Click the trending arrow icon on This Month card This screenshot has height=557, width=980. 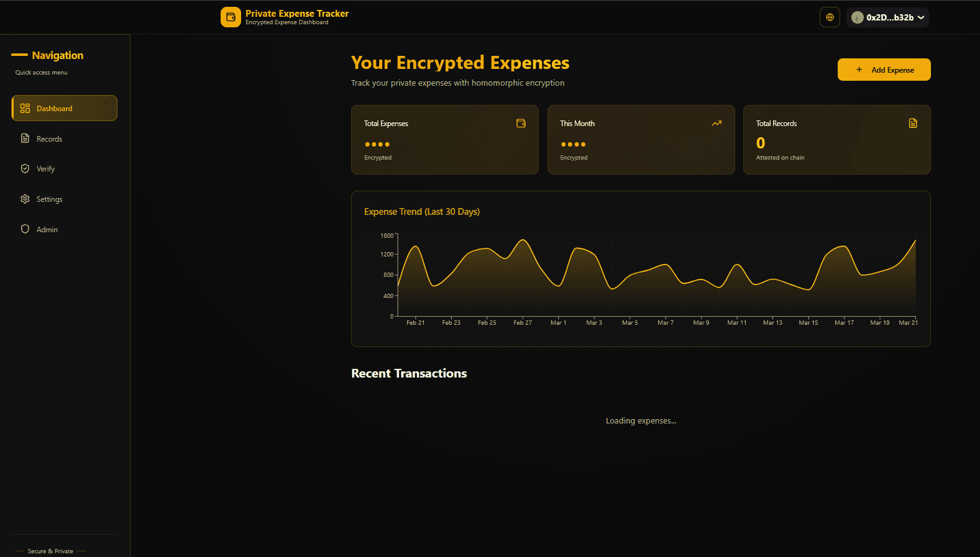(717, 124)
